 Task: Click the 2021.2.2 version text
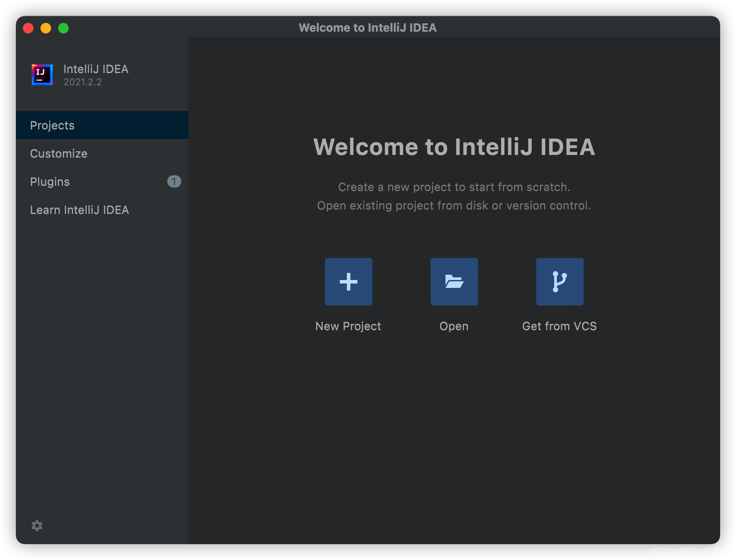82,82
